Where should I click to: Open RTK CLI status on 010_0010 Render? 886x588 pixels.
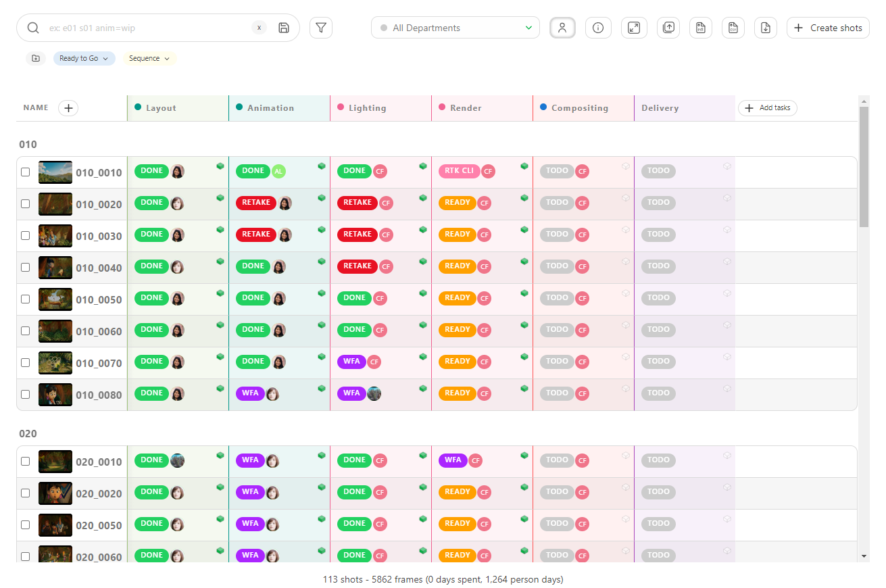point(459,171)
